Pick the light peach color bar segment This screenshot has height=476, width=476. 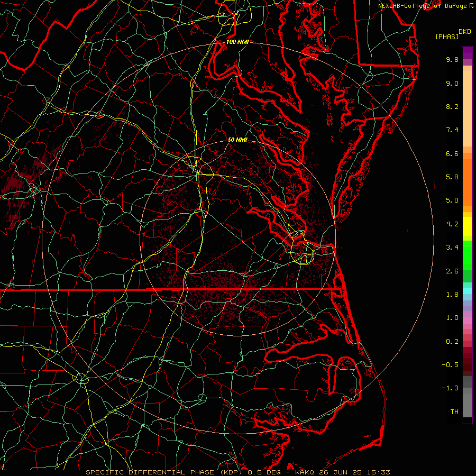[x=467, y=108]
